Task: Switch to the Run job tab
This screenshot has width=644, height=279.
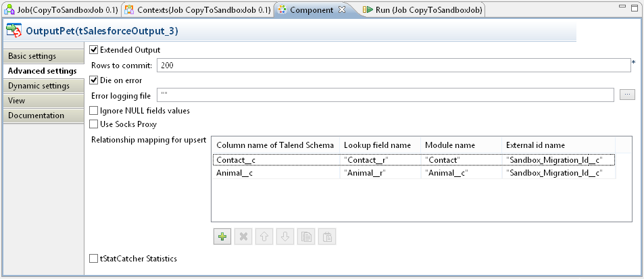Action: pos(422,10)
